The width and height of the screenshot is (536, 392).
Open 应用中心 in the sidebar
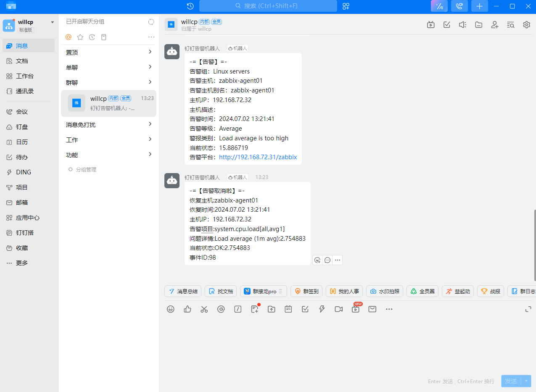point(29,218)
